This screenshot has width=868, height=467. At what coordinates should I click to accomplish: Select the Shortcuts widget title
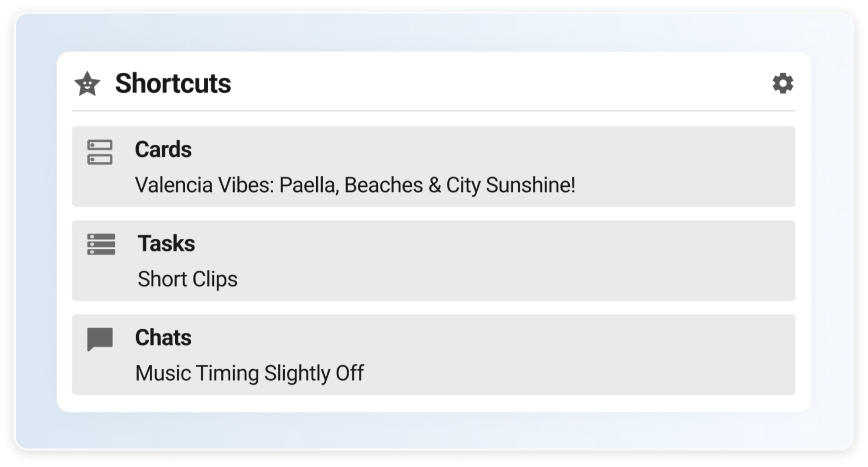[173, 84]
